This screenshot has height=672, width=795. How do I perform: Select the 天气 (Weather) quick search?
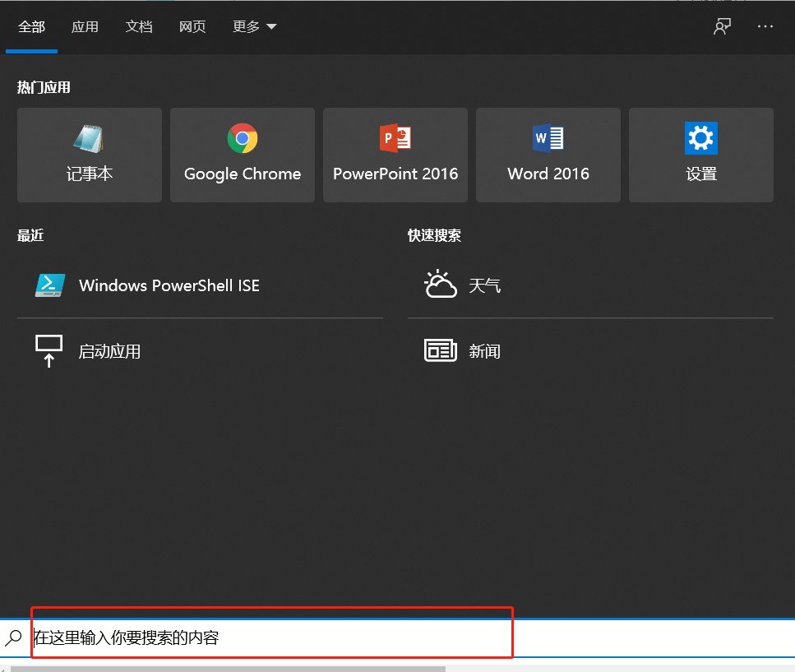tap(484, 285)
